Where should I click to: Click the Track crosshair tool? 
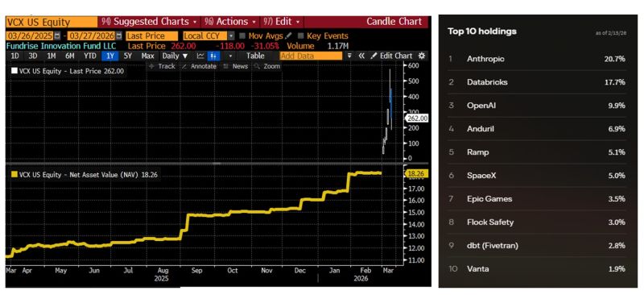[163, 66]
